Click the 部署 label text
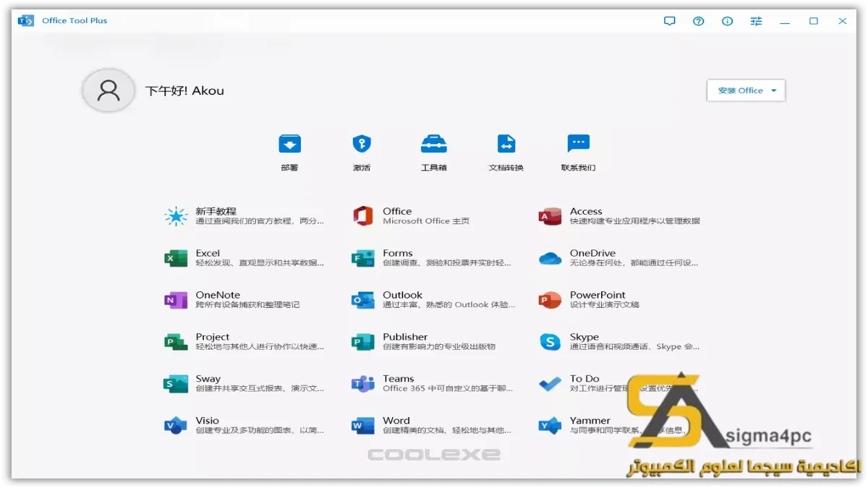 coord(289,168)
